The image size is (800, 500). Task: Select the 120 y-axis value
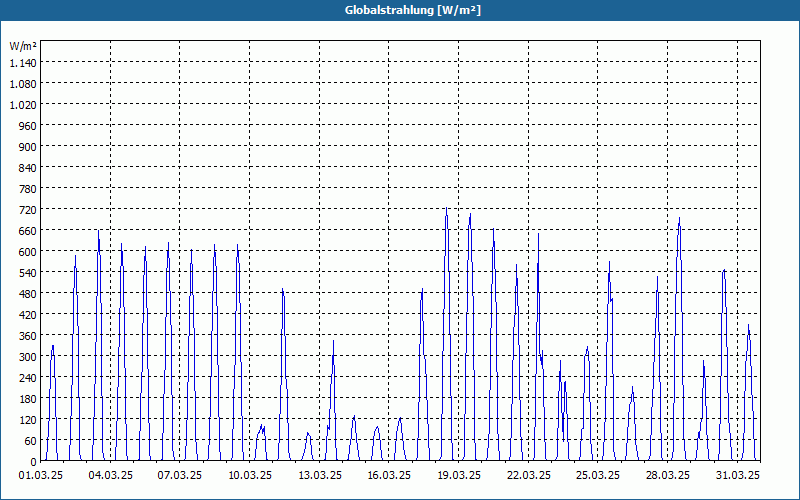pyautogui.click(x=28, y=419)
